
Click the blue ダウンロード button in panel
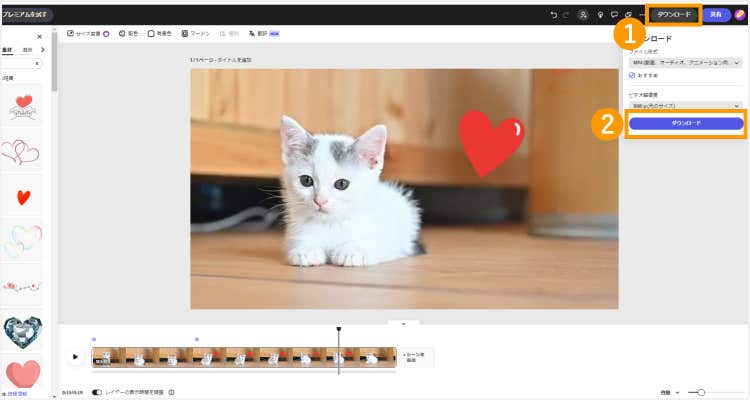click(x=686, y=123)
